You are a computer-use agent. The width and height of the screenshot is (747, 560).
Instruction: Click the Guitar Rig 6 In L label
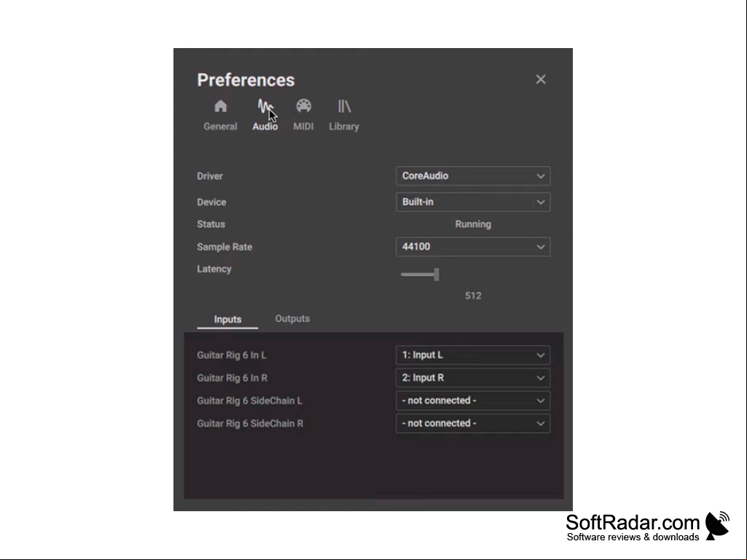click(232, 355)
